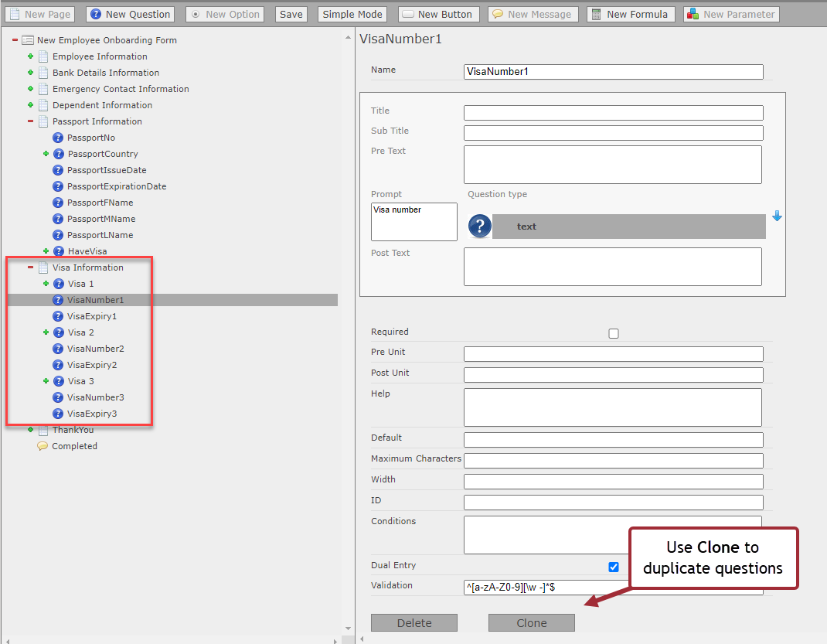This screenshot has height=644, width=827.
Task: Uncheck the Dual Entry checkbox
Action: [614, 567]
